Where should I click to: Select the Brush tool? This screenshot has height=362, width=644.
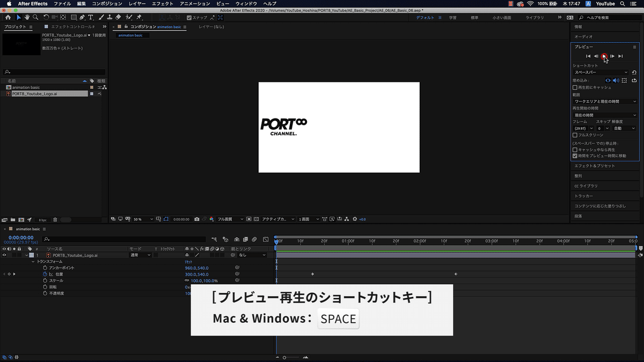click(x=101, y=17)
